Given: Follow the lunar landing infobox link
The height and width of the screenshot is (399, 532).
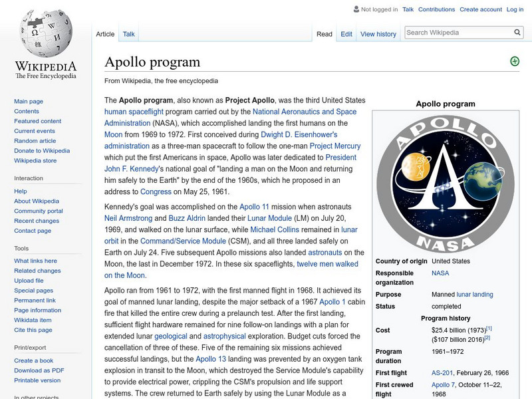Looking at the screenshot, I should click(x=475, y=295).
